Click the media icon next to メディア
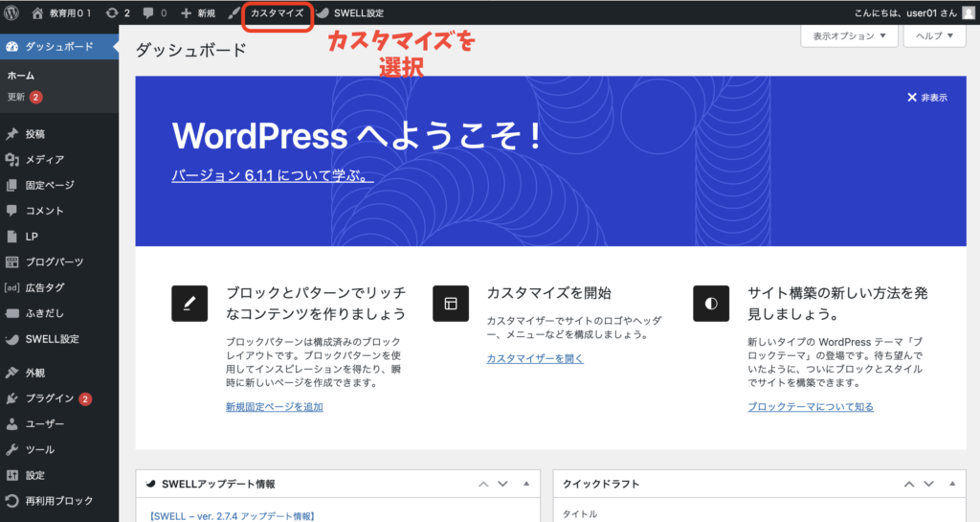 [11, 159]
